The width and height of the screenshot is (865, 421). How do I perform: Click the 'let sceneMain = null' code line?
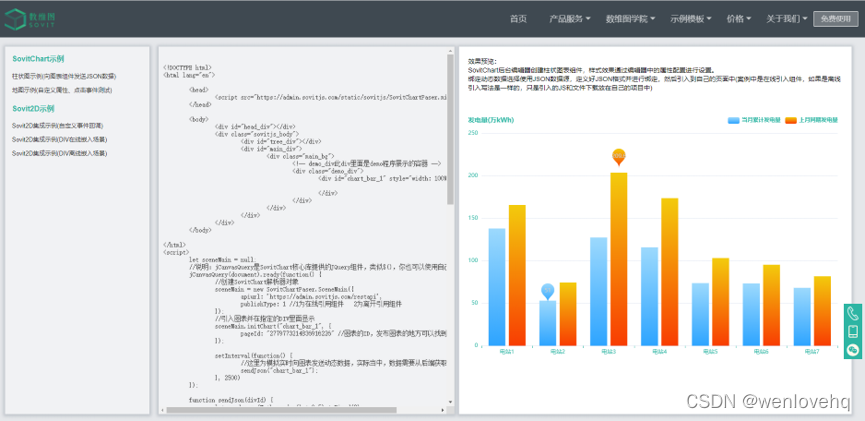222,259
